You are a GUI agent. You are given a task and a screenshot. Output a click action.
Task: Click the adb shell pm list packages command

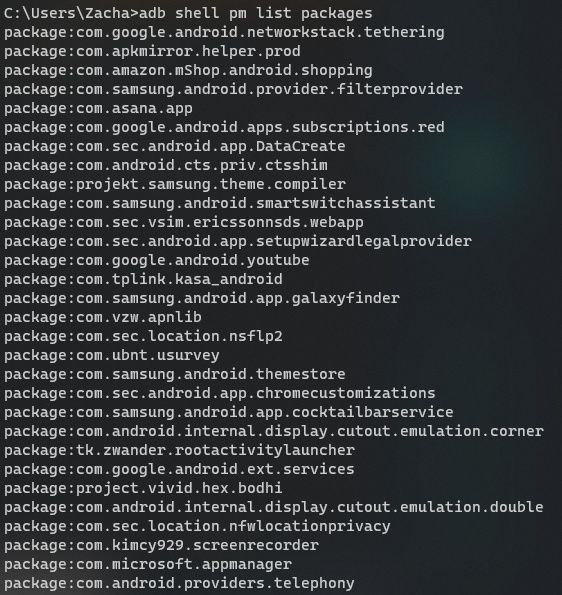(255, 14)
